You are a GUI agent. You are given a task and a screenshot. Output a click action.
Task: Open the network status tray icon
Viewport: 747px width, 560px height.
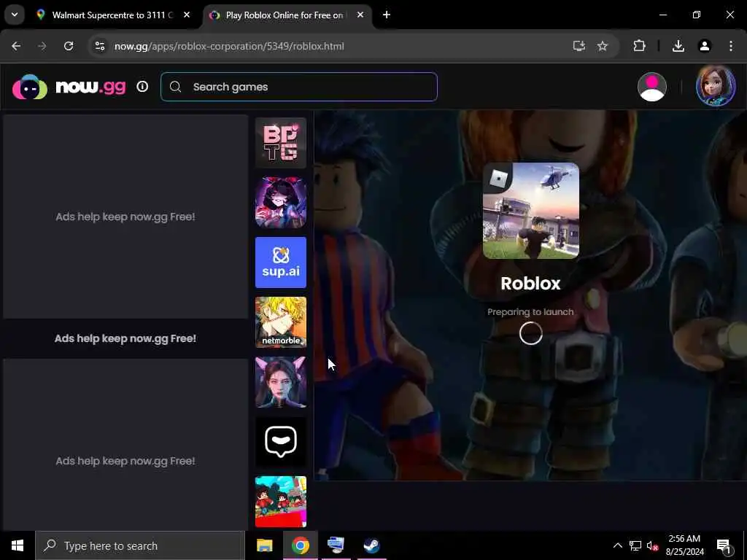click(x=635, y=545)
